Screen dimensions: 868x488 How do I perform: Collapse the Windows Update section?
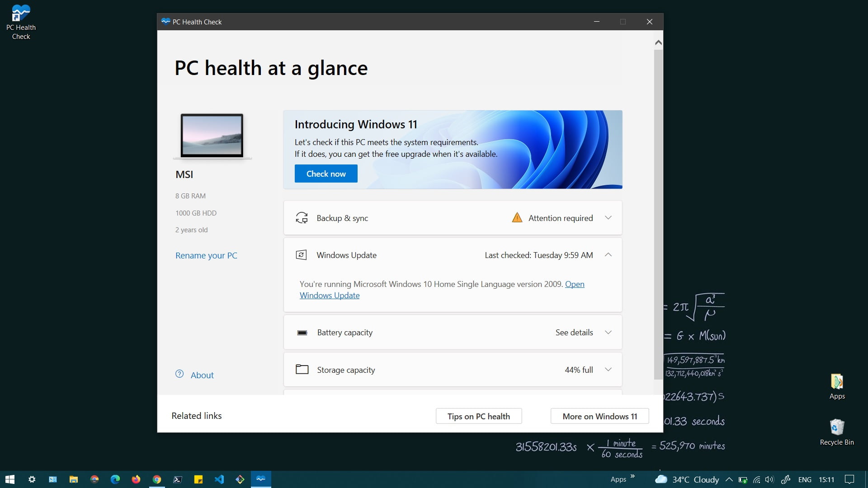(x=608, y=255)
